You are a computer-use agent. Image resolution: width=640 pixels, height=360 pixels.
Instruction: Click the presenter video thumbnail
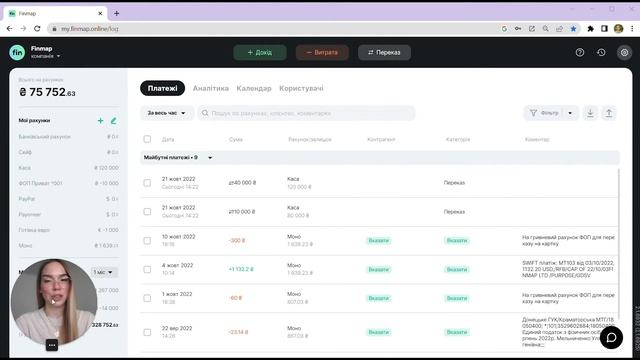[x=54, y=301]
